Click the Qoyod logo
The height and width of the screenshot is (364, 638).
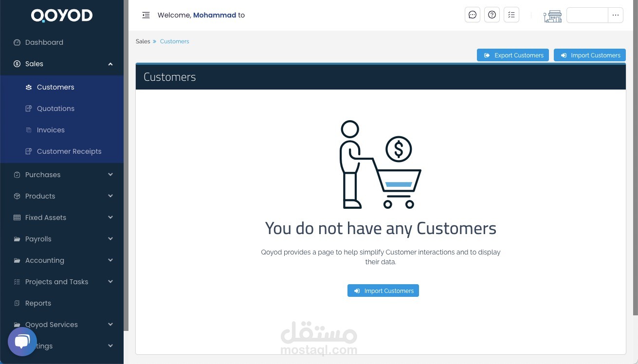coord(62,16)
